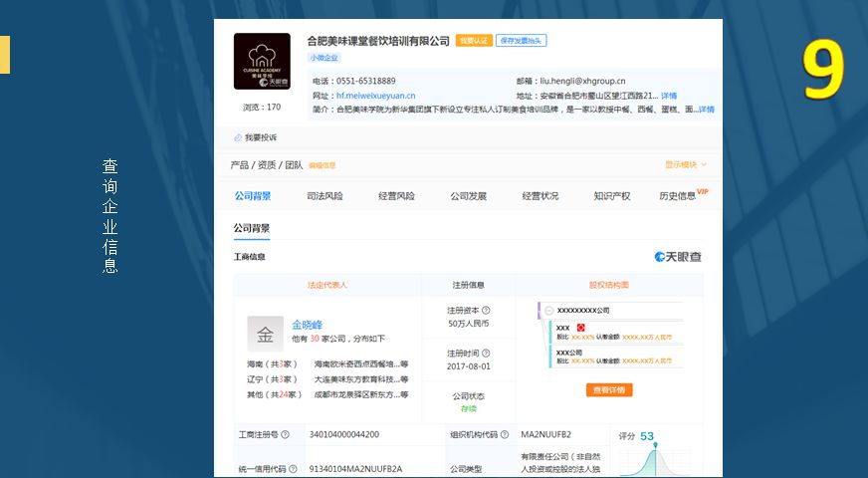Viewport: 868px width, 478px height.
Task: Click the 小微企业 tag
Action: 324,58
